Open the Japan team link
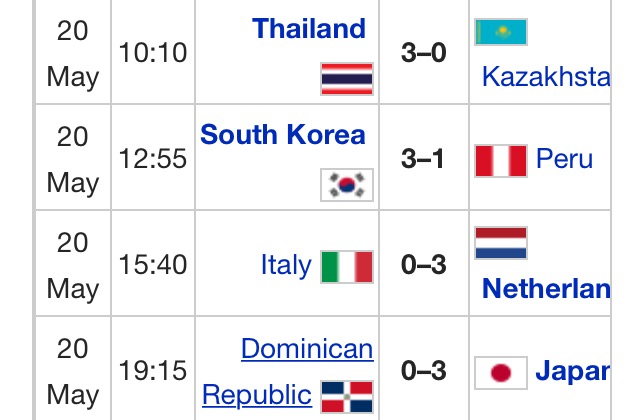This screenshot has width=640, height=420. click(x=573, y=371)
